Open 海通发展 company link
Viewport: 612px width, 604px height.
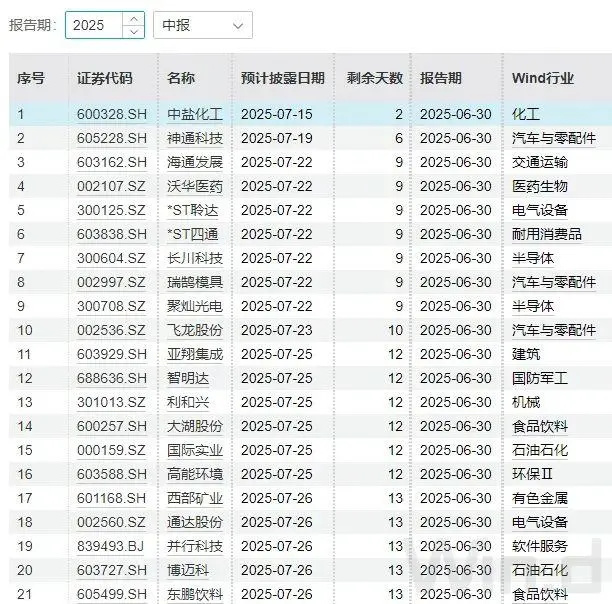pos(195,162)
